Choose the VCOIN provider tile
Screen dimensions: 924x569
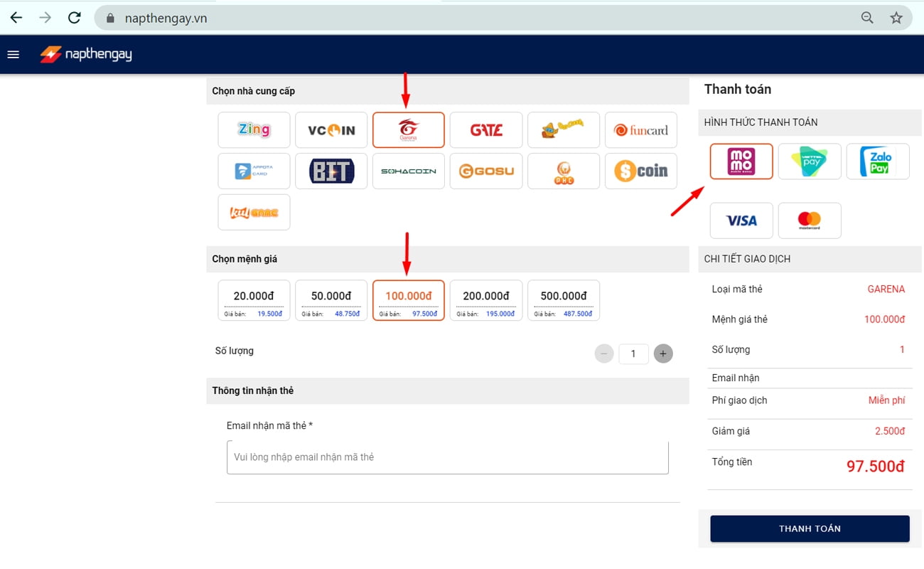331,130
